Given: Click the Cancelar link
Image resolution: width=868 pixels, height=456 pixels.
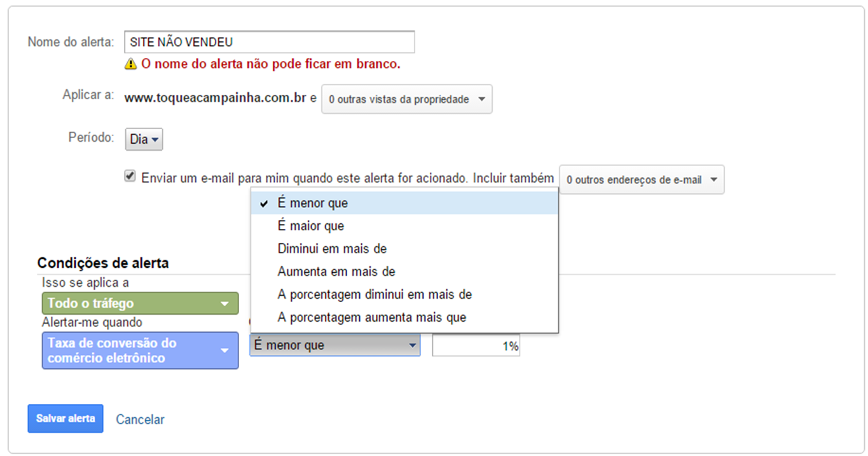Looking at the screenshot, I should coord(139,419).
